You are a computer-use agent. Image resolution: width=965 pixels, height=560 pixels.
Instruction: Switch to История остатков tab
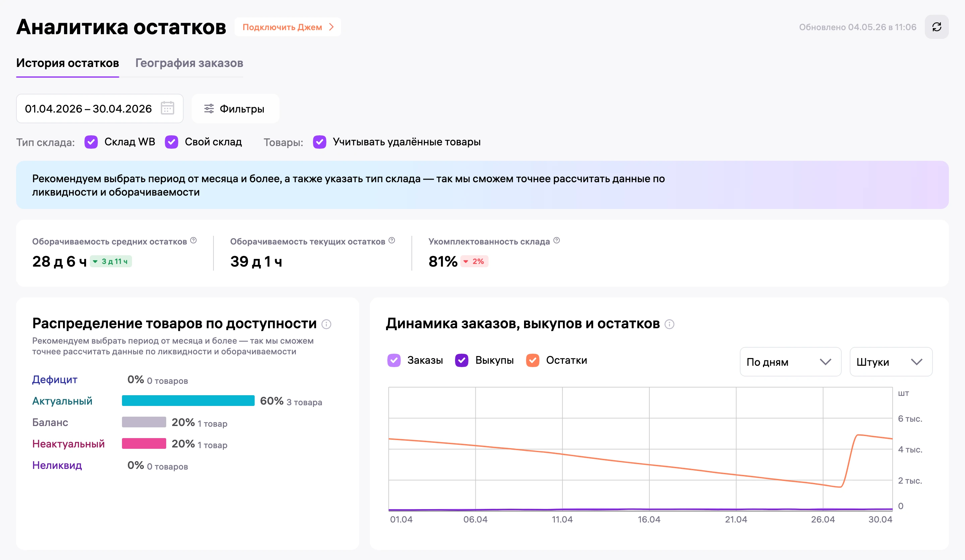coord(67,63)
